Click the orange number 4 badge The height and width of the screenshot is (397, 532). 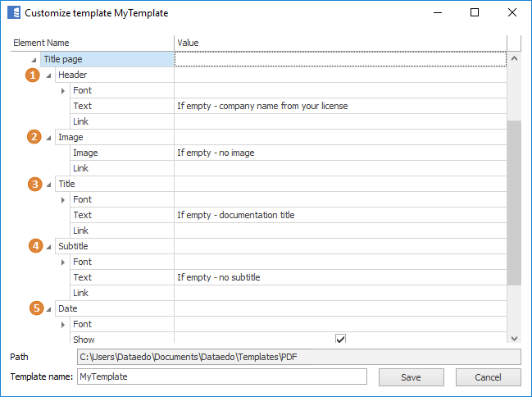34,246
